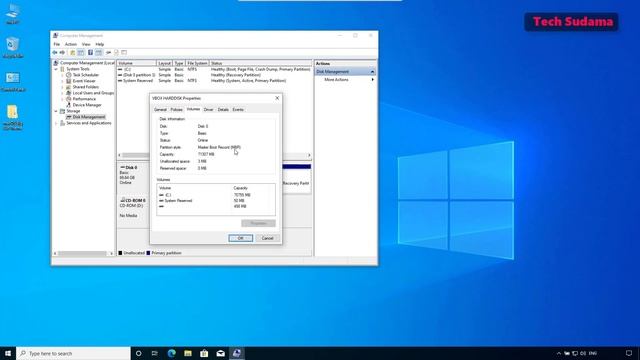Open the notification center icon
The height and width of the screenshot is (360, 640).
pos(629,353)
